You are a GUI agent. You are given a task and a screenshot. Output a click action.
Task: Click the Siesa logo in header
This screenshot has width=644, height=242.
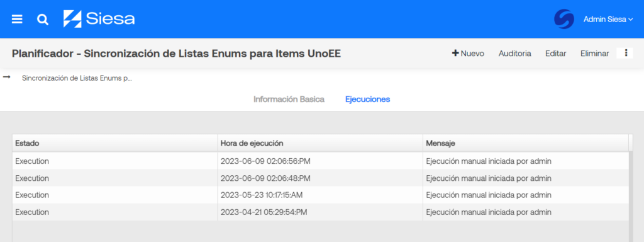tap(99, 19)
